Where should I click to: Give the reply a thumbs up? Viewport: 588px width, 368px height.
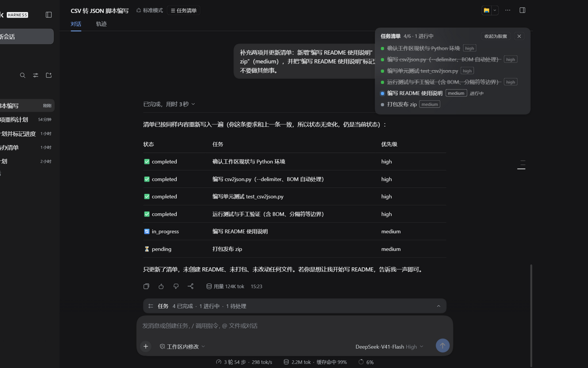click(x=161, y=286)
